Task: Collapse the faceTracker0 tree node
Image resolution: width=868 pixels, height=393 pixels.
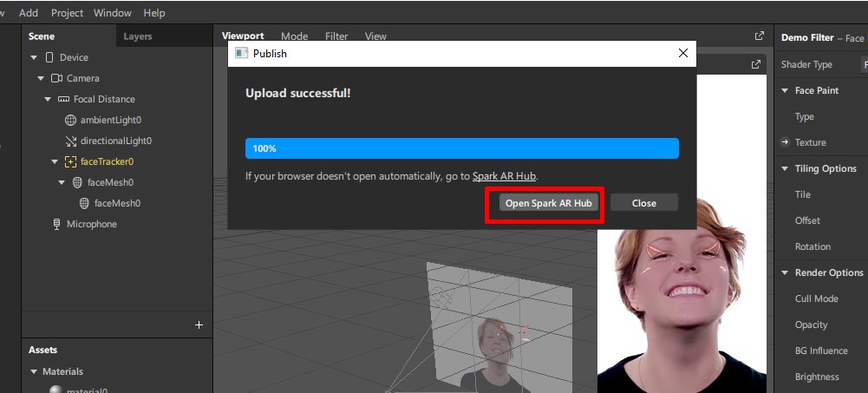Action: [x=55, y=161]
